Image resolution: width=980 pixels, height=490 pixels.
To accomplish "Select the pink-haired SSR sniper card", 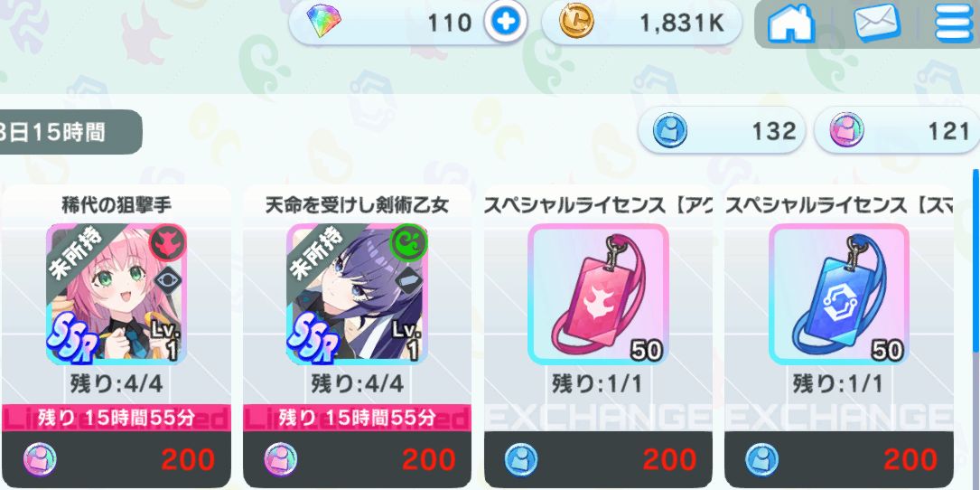I will (117, 294).
